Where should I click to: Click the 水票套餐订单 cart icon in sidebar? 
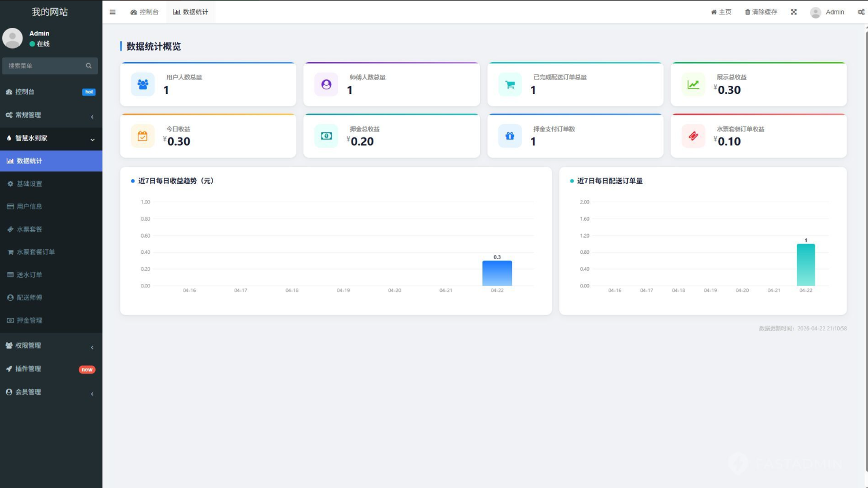(x=10, y=252)
